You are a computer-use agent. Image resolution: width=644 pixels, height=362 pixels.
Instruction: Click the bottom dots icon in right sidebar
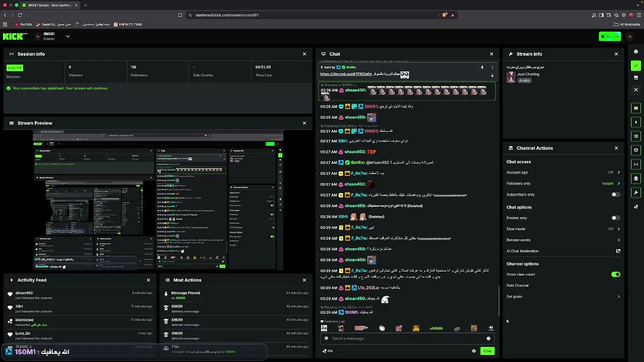pos(636,207)
